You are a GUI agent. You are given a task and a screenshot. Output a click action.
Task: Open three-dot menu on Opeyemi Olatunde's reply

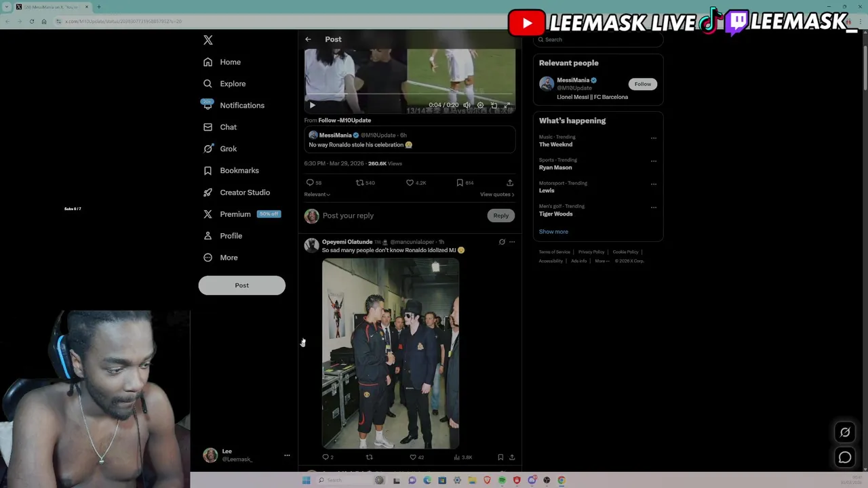[x=512, y=242]
